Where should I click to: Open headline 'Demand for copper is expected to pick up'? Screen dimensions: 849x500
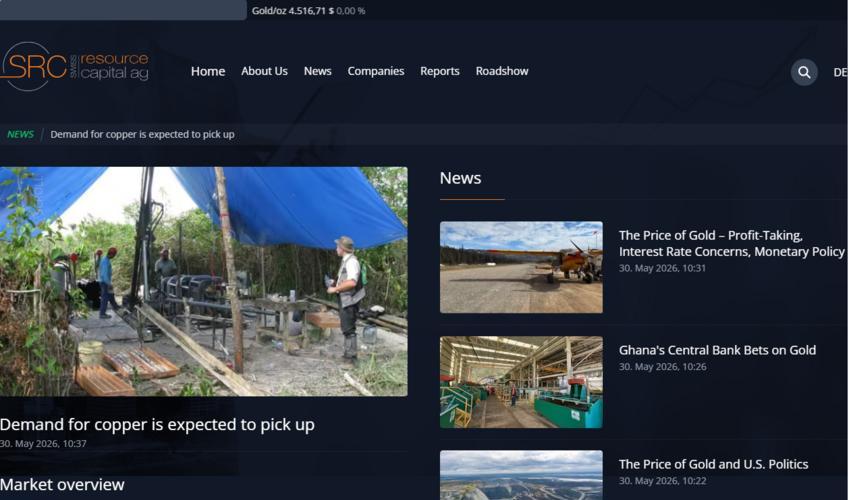[x=157, y=424]
